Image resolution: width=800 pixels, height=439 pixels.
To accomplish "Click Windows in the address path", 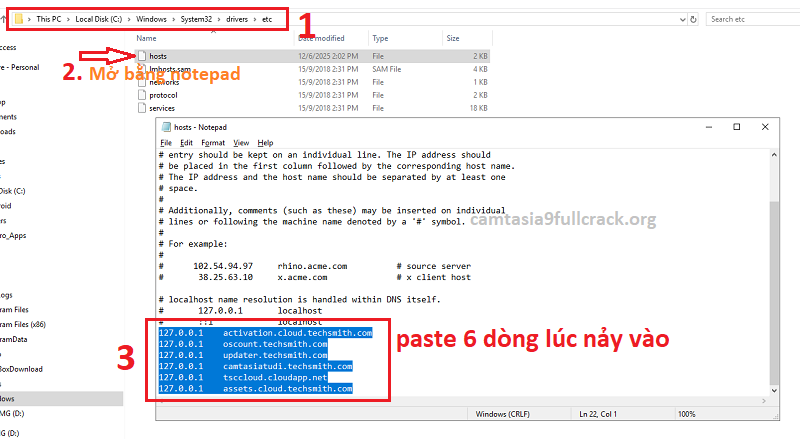I will pyautogui.click(x=151, y=19).
